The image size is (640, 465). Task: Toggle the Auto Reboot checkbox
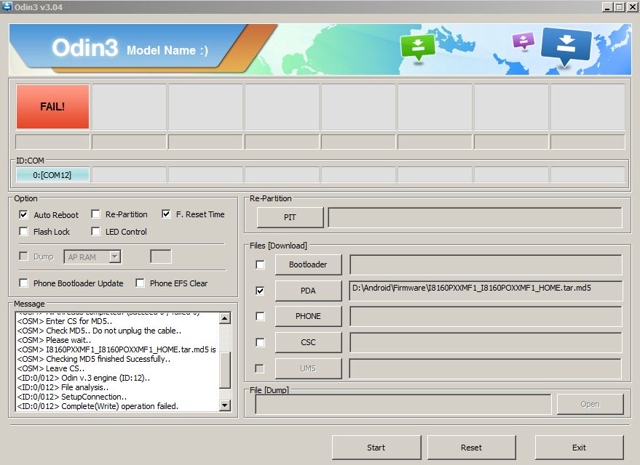pos(23,215)
